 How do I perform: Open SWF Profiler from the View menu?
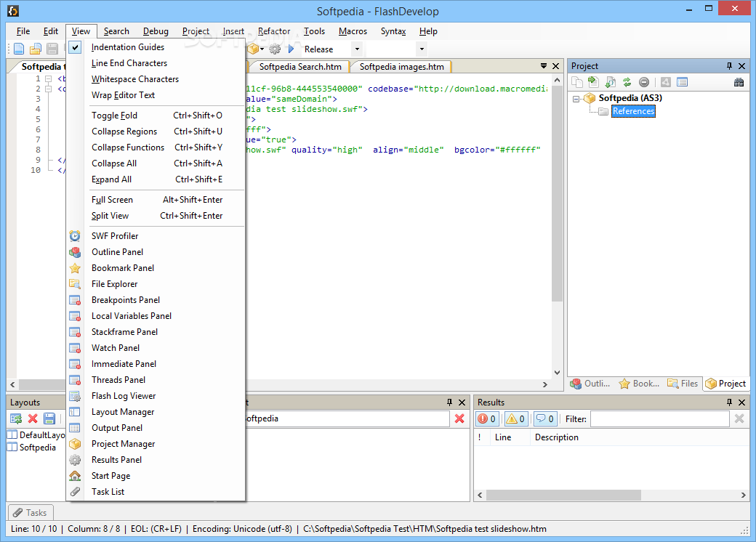tap(156, 235)
